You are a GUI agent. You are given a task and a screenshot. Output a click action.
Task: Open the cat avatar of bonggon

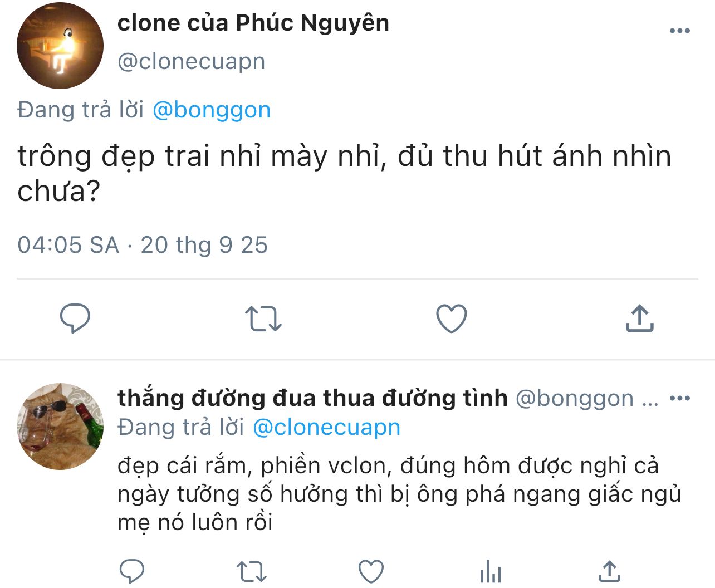(60, 426)
